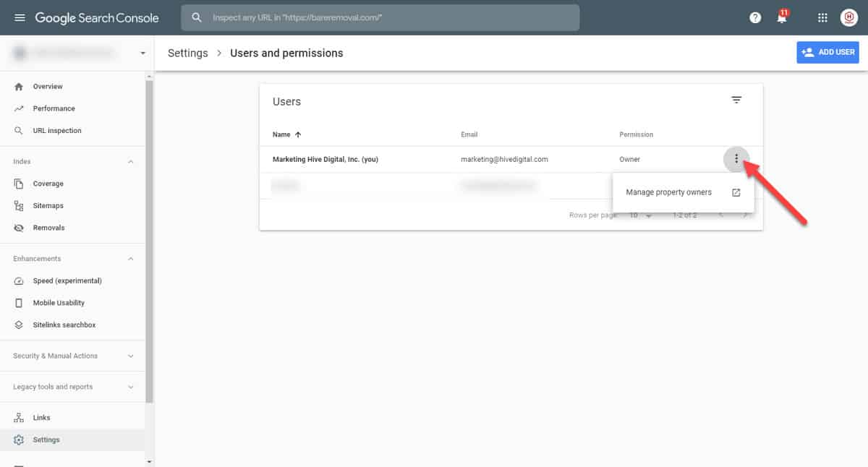This screenshot has width=868, height=467.
Task: Click the Speed gauge icon
Action: click(19, 280)
